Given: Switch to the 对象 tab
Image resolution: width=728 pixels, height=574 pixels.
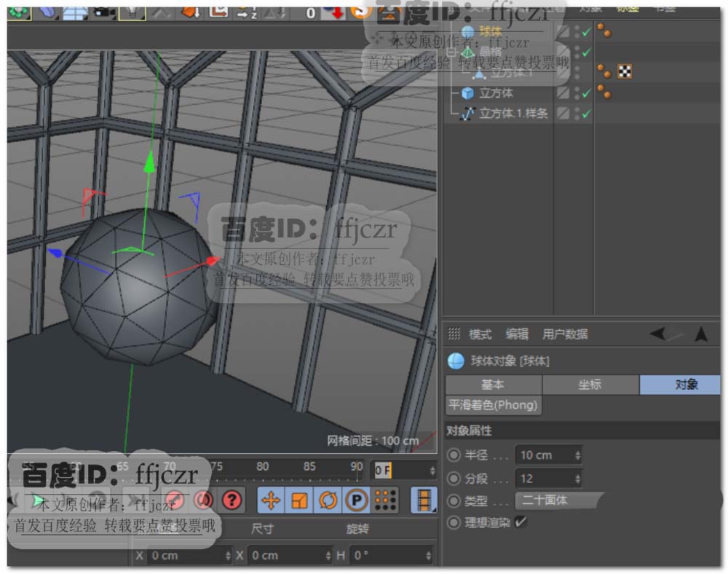Looking at the screenshot, I should pos(680,385).
